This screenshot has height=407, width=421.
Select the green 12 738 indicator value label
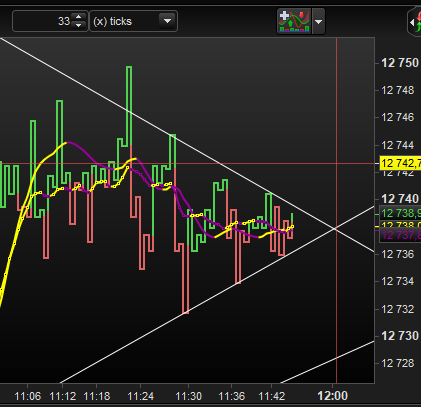pos(400,213)
